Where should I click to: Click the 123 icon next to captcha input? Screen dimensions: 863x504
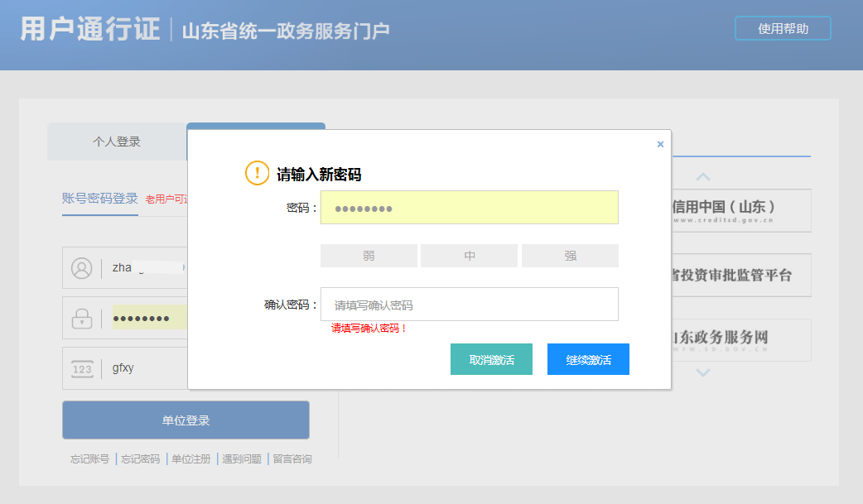click(x=81, y=368)
